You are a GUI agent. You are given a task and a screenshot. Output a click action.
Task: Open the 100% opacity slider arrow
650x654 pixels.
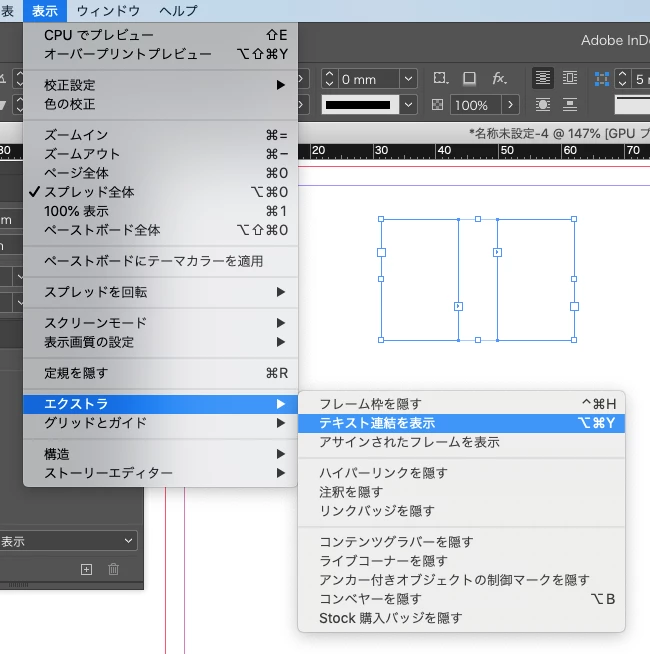point(510,105)
